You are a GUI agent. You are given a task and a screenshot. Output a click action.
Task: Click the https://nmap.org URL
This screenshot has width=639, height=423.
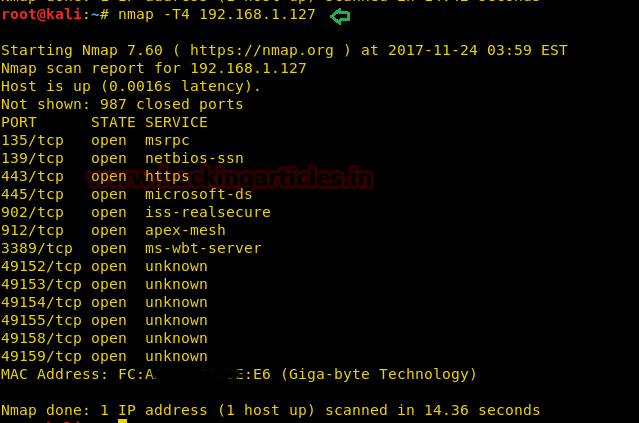[262, 51]
